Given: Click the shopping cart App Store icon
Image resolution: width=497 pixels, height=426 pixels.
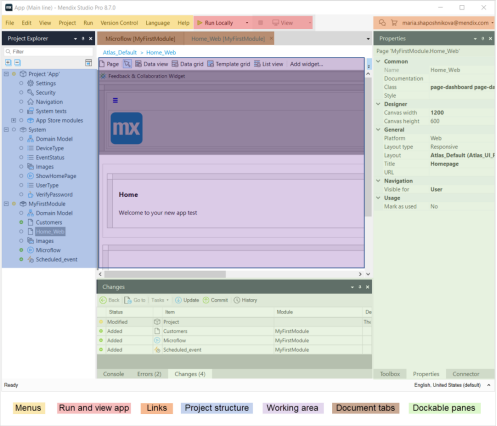Looking at the screenshot, I should (x=394, y=23).
